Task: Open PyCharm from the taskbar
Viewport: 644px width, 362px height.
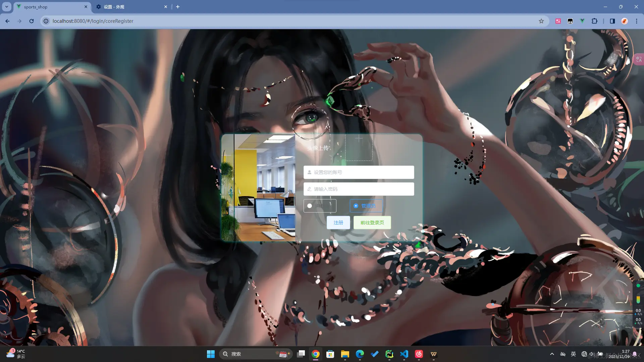Action: (389, 354)
